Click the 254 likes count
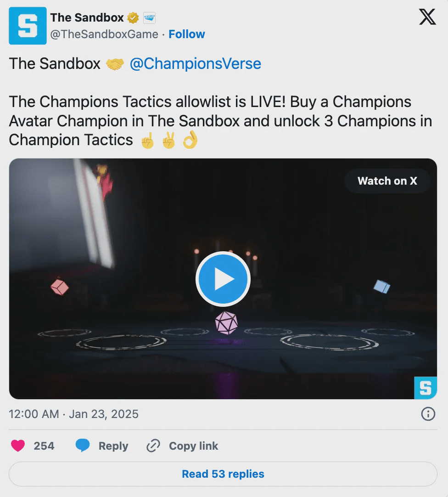Image resolution: width=448 pixels, height=497 pixels. point(44,446)
